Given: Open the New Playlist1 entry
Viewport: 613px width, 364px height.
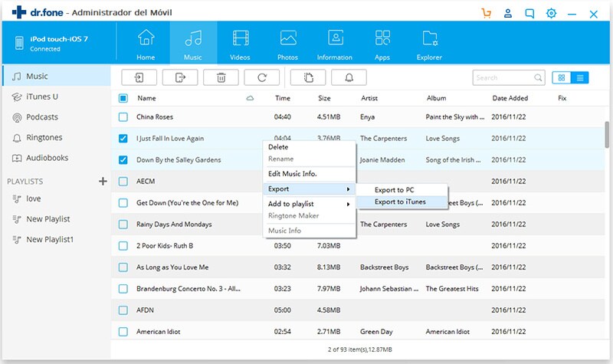Looking at the screenshot, I should pos(57,239).
